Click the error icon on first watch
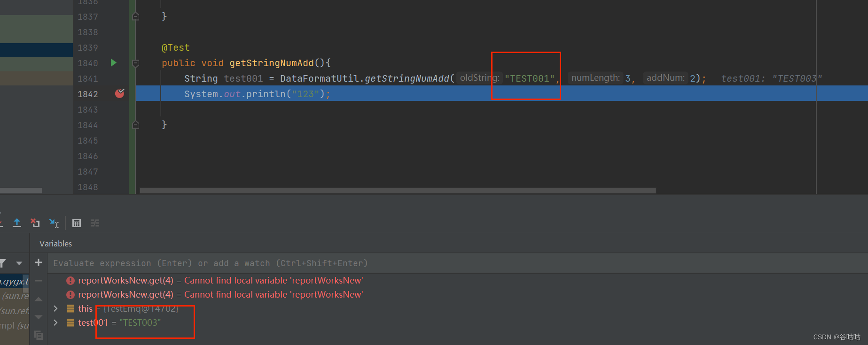 70,281
